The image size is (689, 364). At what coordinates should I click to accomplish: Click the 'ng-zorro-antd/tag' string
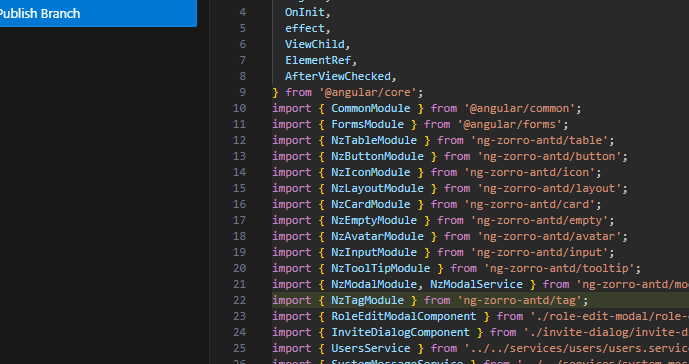coord(519,300)
